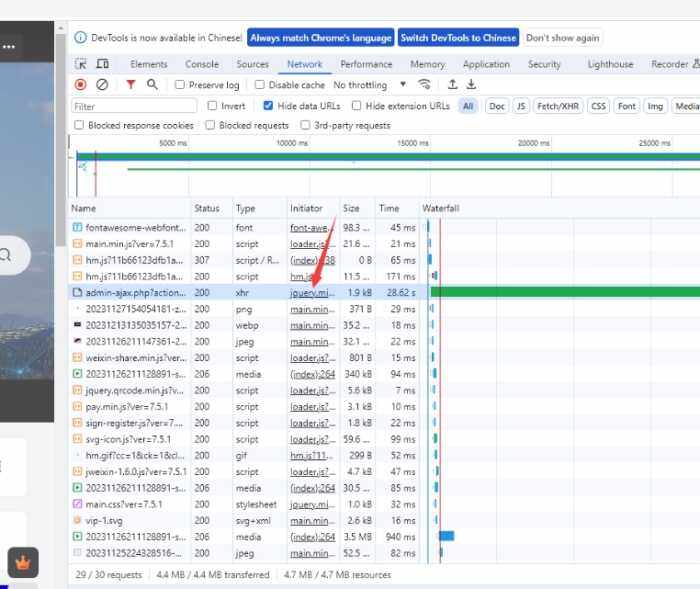Switch to the Console tab

[x=202, y=64]
